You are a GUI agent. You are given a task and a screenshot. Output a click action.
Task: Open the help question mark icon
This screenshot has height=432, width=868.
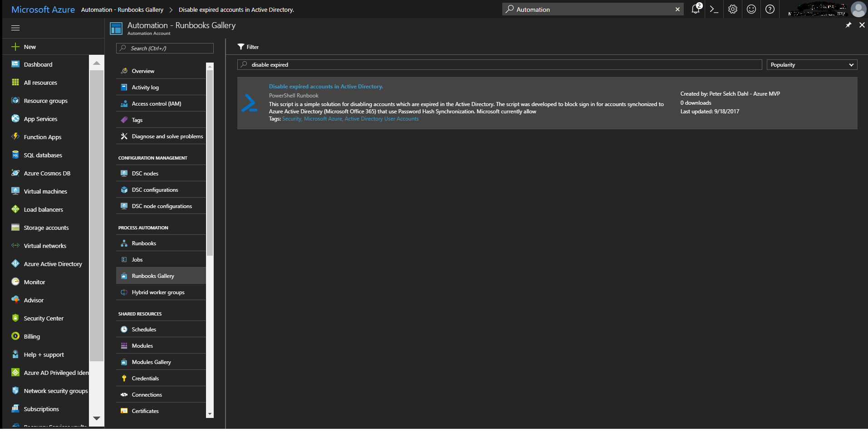click(770, 9)
